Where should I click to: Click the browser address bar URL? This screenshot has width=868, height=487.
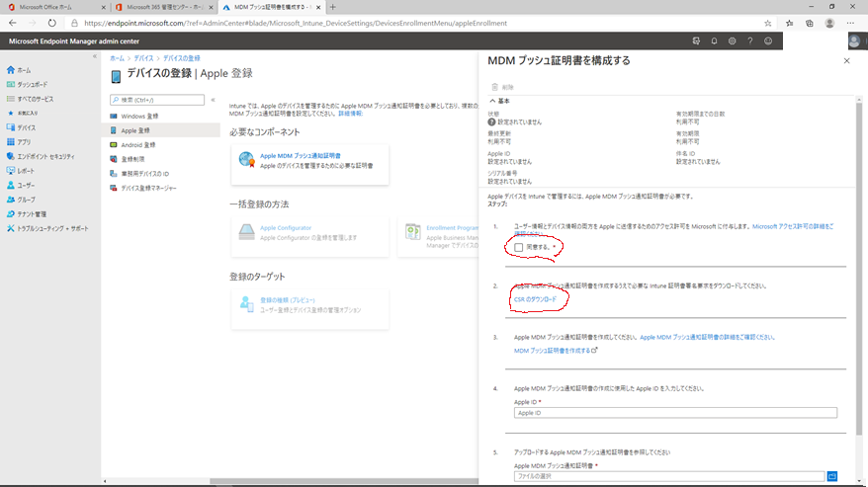pos(296,24)
